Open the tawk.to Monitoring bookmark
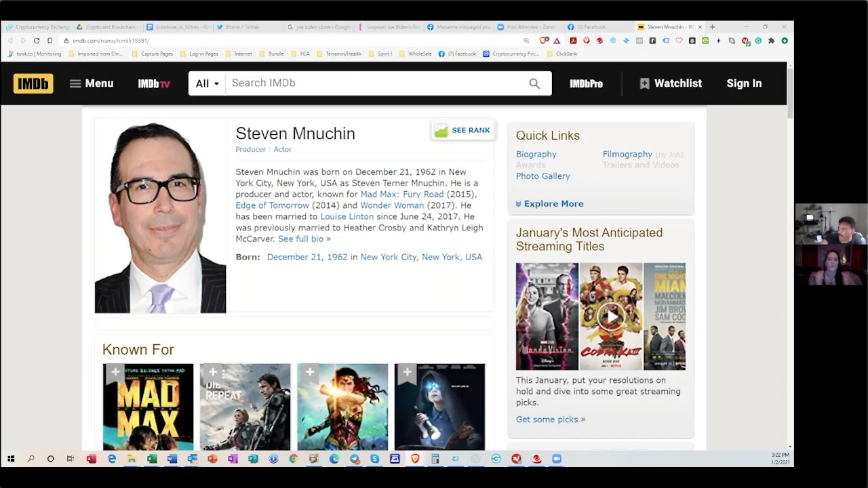Screen dimensions: 868x488 click(x=34, y=54)
